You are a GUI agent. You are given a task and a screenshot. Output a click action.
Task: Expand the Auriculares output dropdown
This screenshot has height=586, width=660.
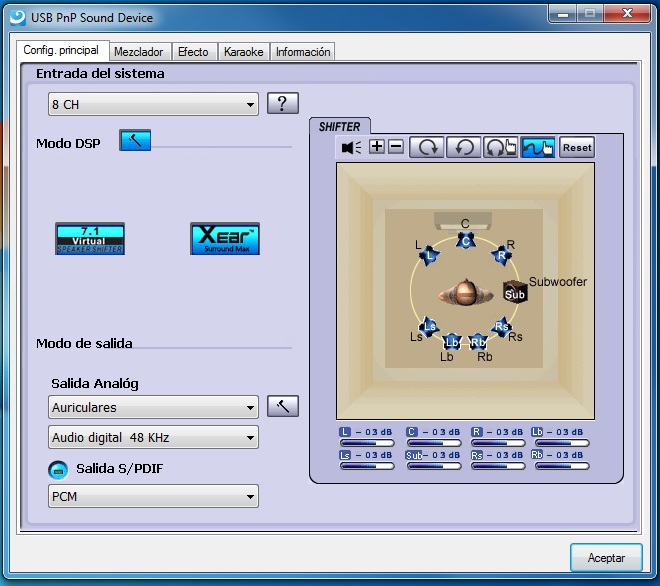pos(153,407)
